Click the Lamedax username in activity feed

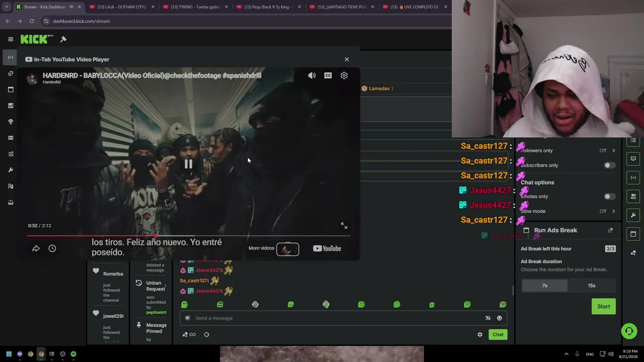pyautogui.click(x=379, y=88)
